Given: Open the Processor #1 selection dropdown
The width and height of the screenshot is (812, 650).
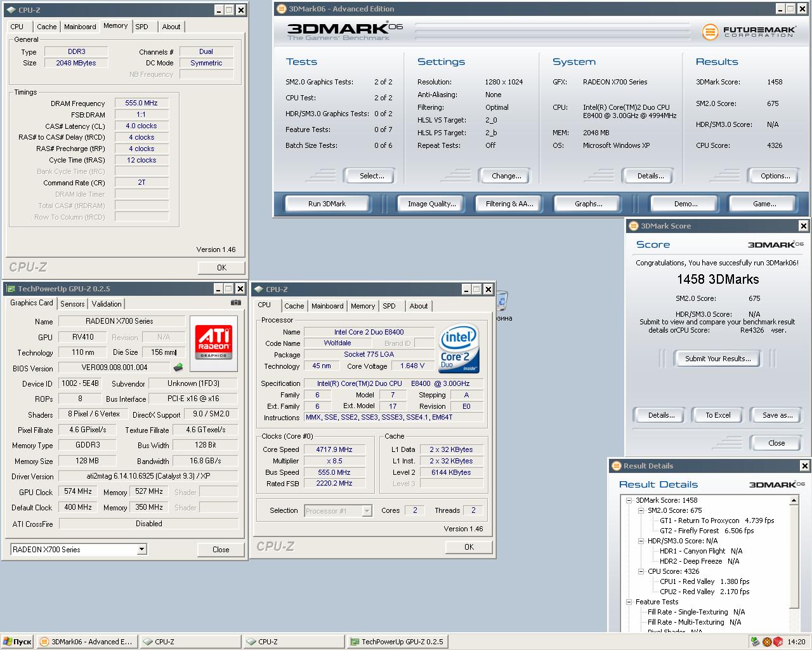Looking at the screenshot, I should click(x=367, y=510).
